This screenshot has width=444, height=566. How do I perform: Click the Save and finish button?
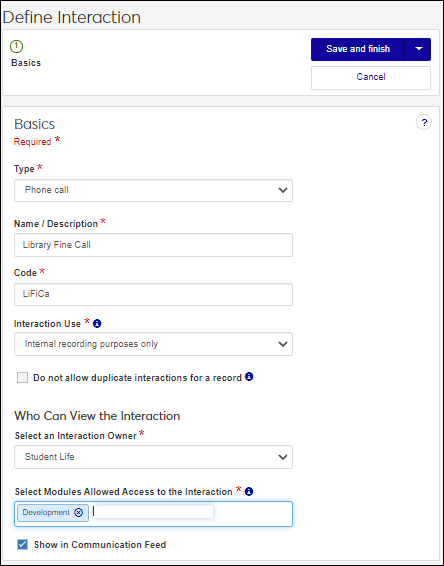tap(358, 49)
